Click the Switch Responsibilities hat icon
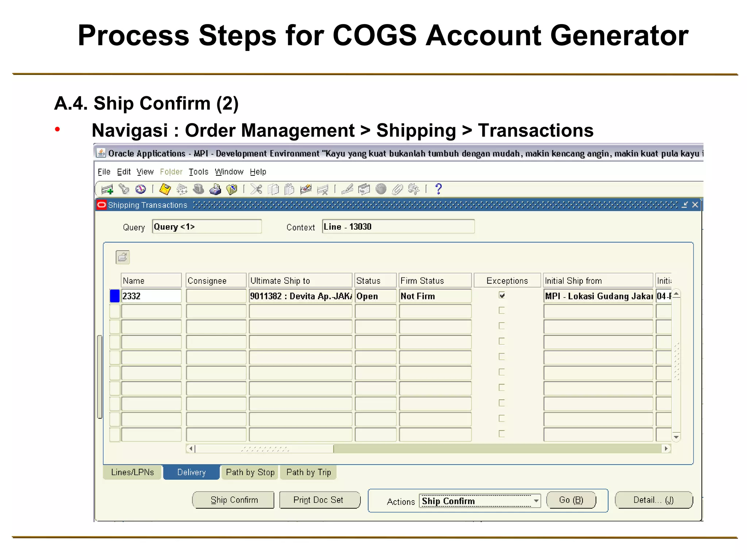 (x=198, y=189)
